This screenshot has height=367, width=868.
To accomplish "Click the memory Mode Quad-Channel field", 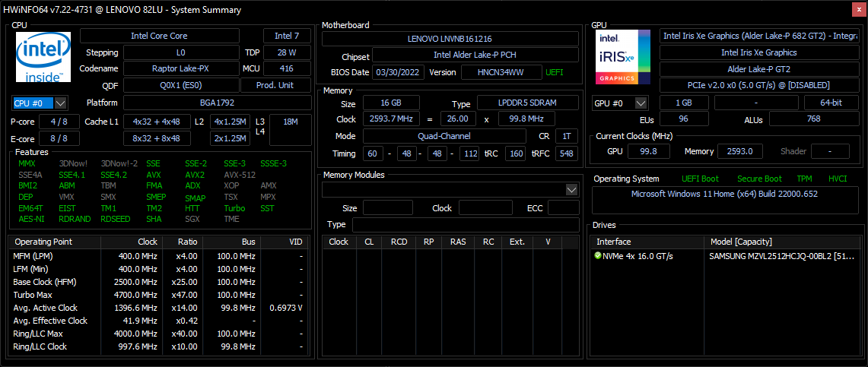I will (x=444, y=136).
